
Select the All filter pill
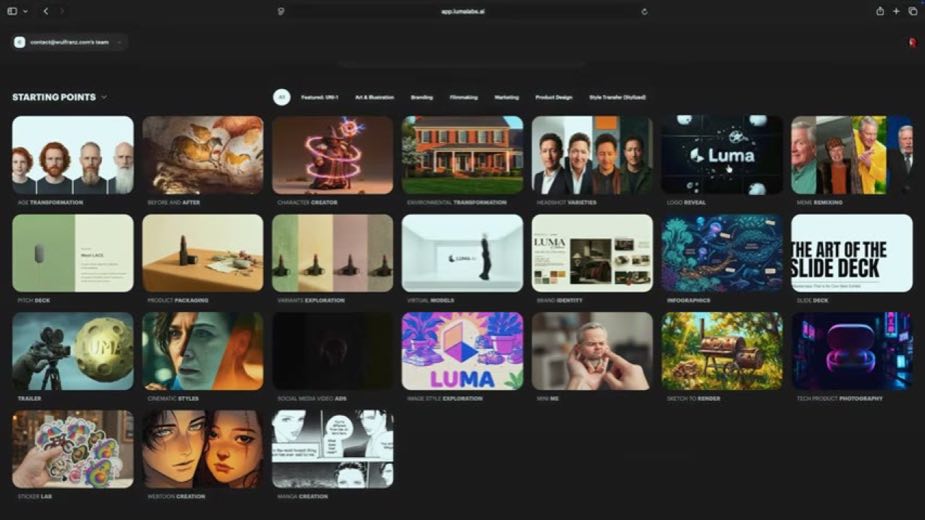click(281, 97)
